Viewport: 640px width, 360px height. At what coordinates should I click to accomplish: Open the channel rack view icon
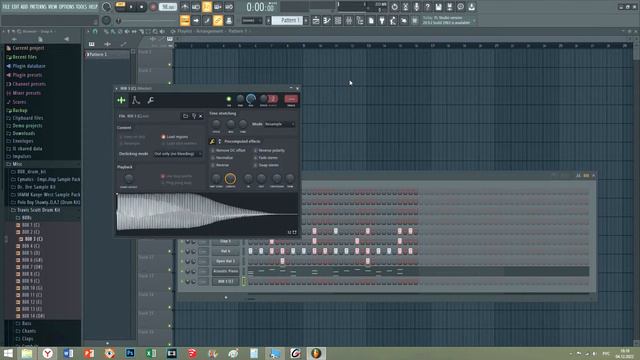pos(338,20)
